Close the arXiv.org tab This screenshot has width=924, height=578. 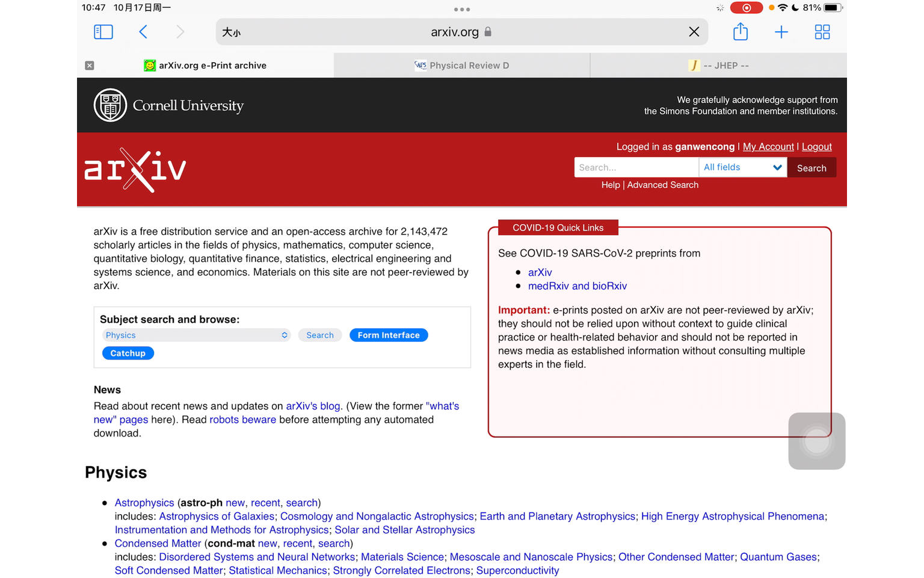[90, 65]
